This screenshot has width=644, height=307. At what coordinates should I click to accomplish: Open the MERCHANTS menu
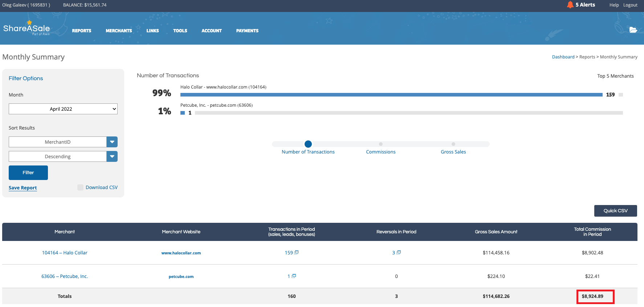pos(119,31)
